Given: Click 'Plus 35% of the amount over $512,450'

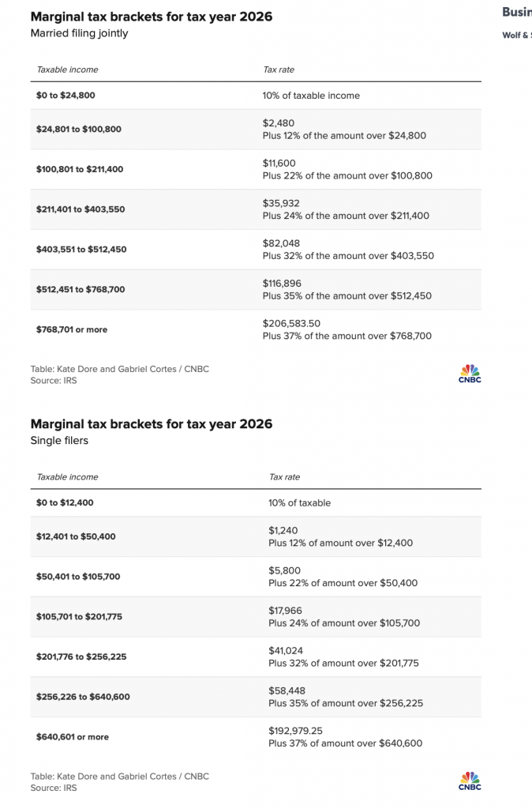Looking at the screenshot, I should [x=348, y=296].
